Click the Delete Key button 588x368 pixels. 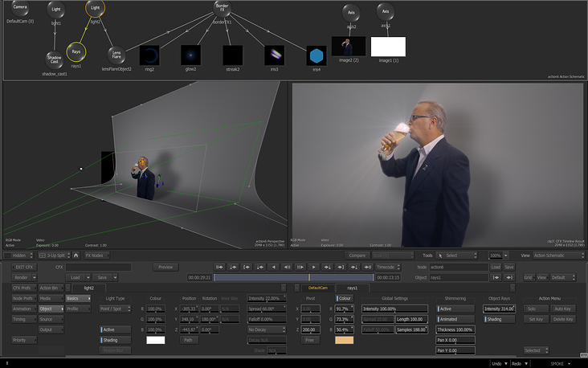click(563, 319)
